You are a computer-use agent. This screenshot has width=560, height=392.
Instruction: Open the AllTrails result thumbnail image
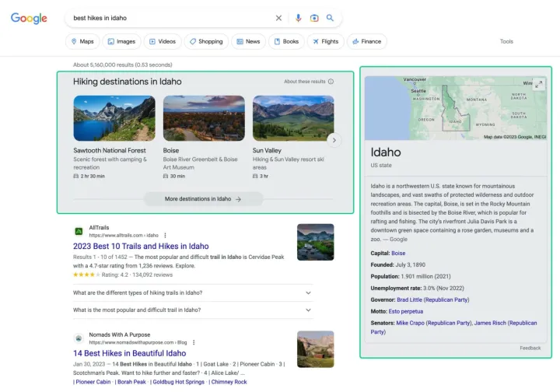(315, 242)
